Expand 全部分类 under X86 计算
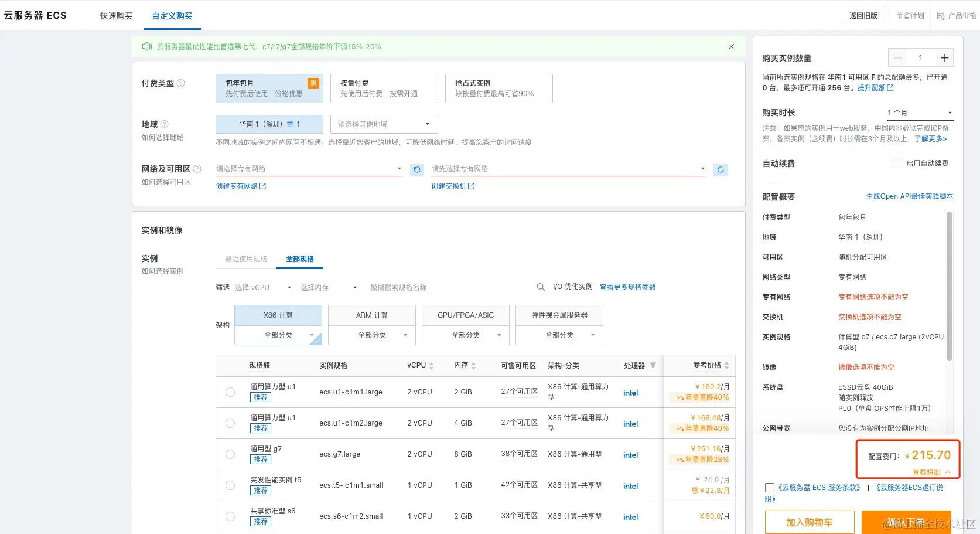 (x=278, y=335)
